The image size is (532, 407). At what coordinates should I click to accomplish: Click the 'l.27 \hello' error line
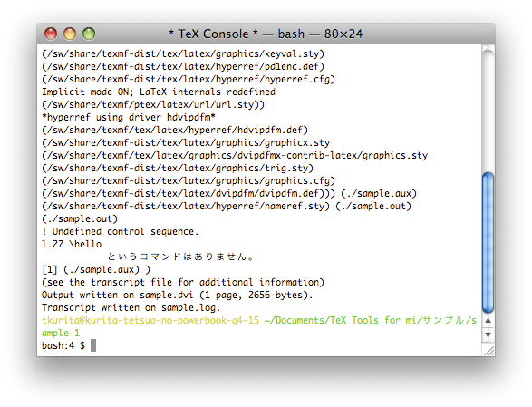coord(72,244)
